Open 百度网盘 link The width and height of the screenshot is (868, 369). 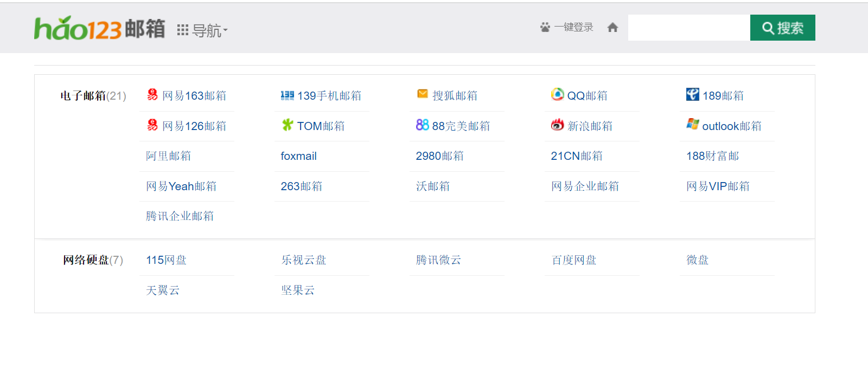[x=574, y=260]
